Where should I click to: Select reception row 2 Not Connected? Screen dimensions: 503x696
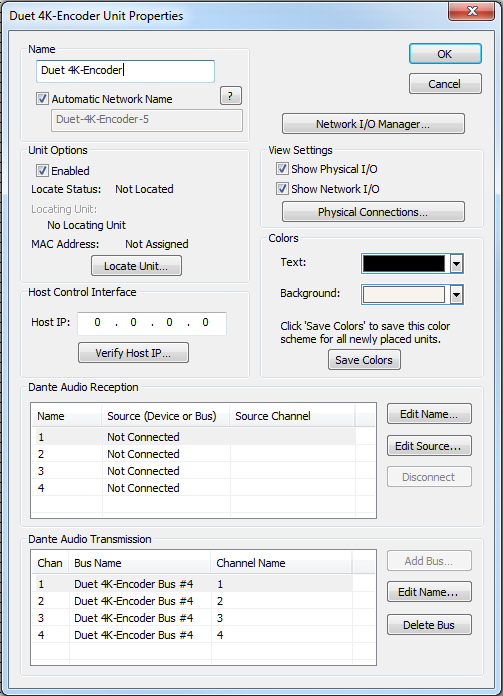[196, 454]
